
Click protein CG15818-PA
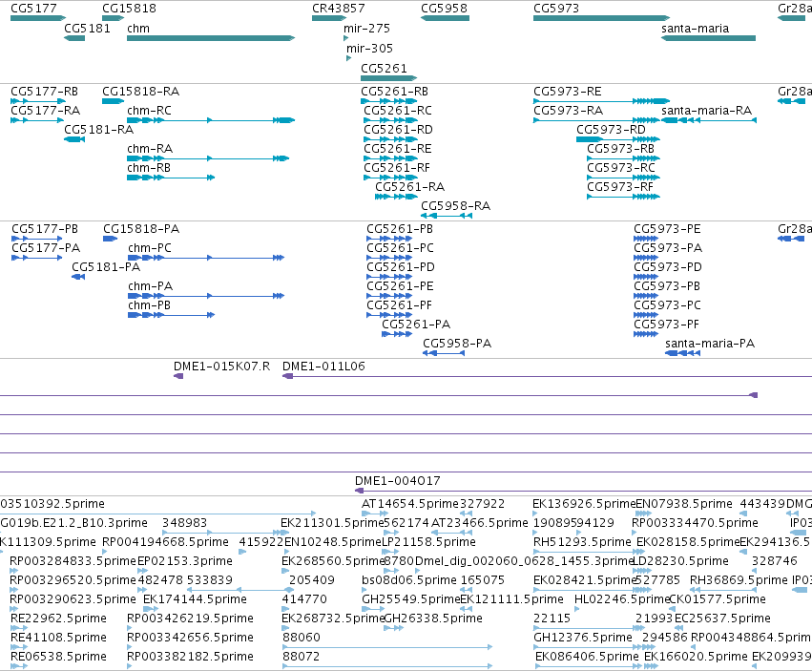(x=141, y=229)
